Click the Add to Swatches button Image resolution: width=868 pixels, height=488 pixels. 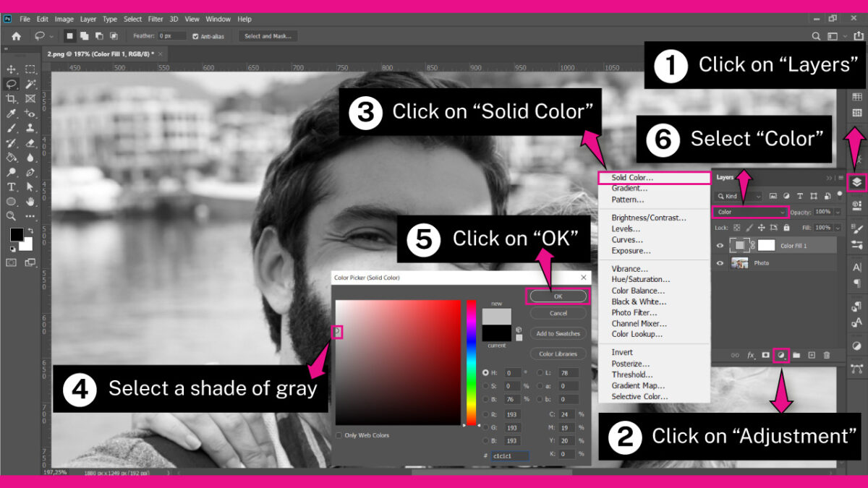[x=558, y=333]
